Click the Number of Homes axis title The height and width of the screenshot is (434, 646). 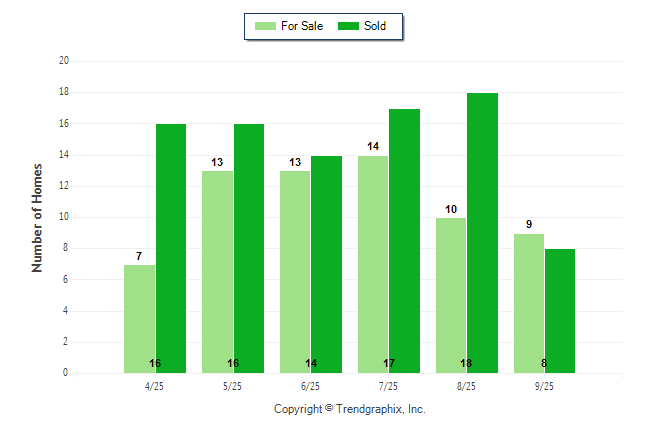(x=37, y=217)
